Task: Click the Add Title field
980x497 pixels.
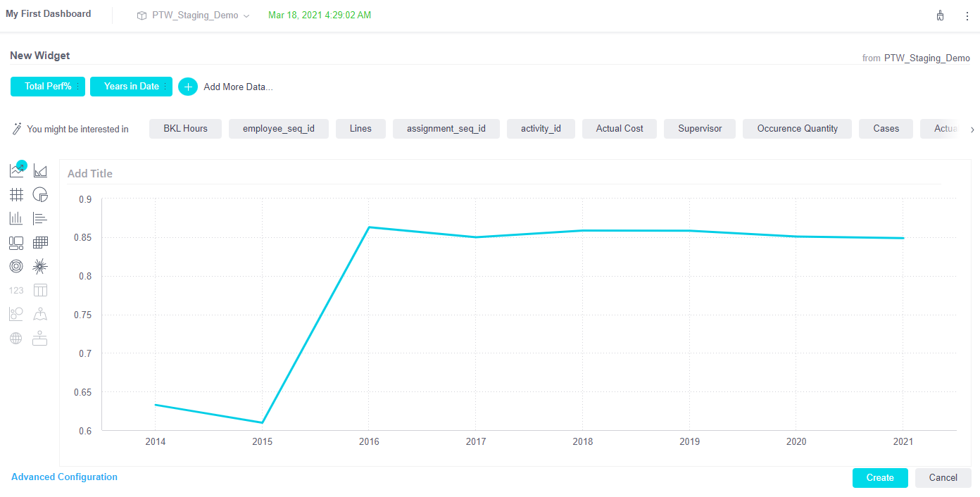Action: click(90, 174)
